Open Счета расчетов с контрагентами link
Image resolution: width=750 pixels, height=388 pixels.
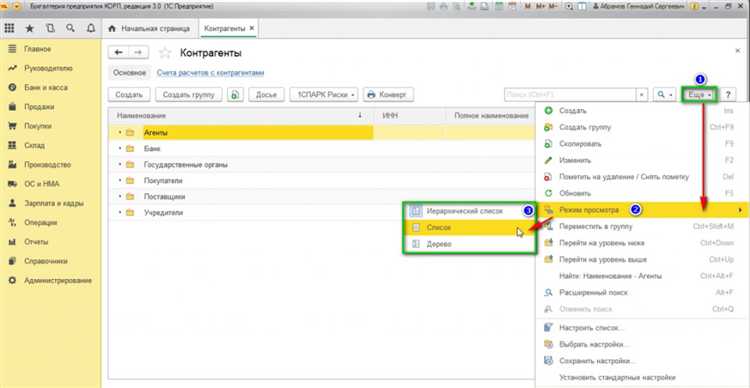(210, 73)
